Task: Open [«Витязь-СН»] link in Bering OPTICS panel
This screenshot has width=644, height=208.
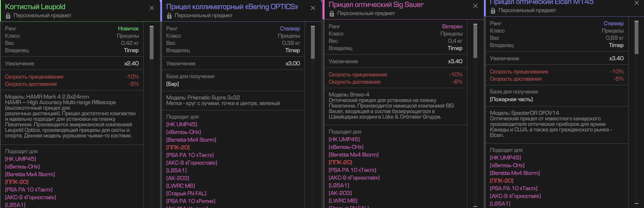Action: [x=183, y=132]
